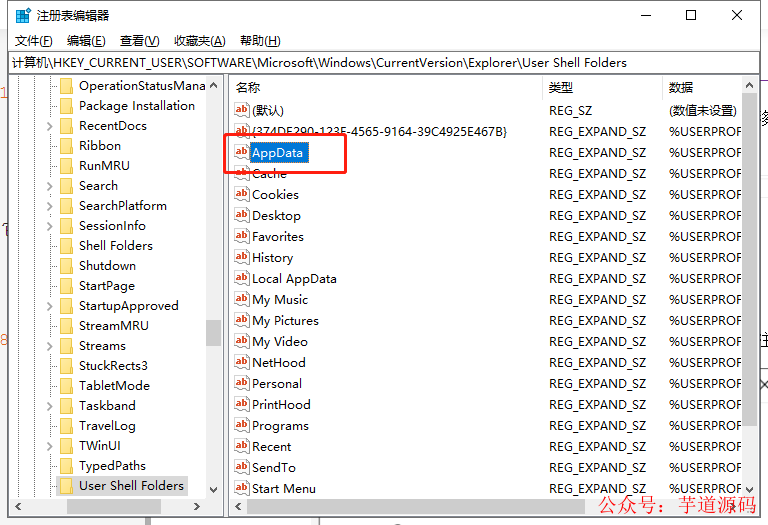Viewport: 768px width, 525px height.
Task: Click the values pane horizontal scrollbar thumb
Action: [416, 506]
